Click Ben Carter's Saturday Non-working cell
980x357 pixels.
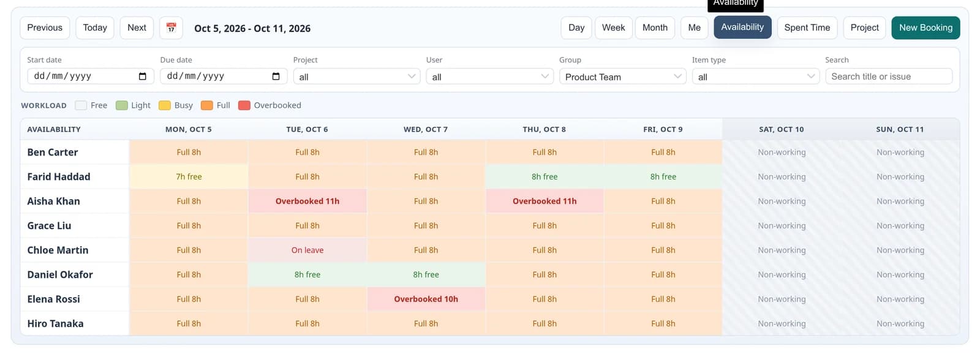[782, 152]
